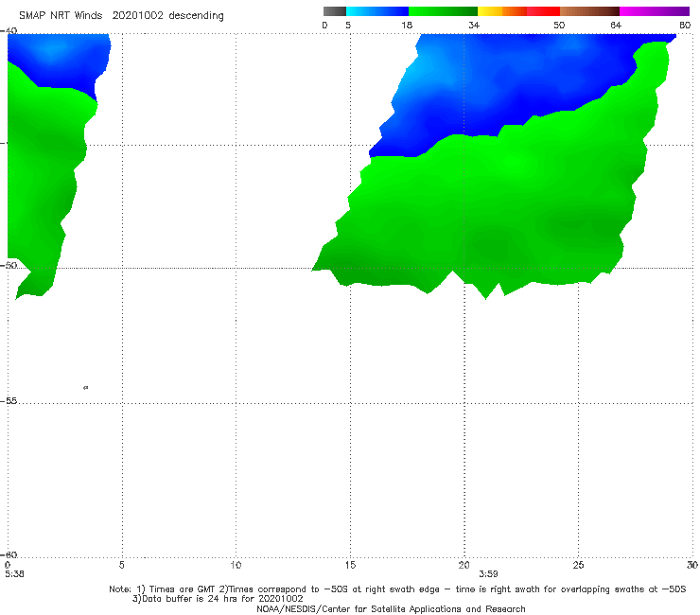Click the latitude axis label -50
Screen dimensions: 700x615
point(9,265)
